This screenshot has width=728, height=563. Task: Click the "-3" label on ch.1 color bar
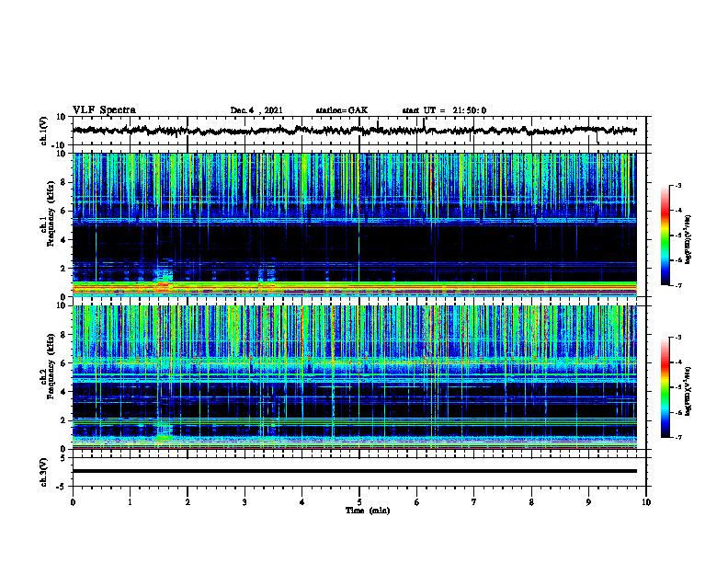pos(678,185)
